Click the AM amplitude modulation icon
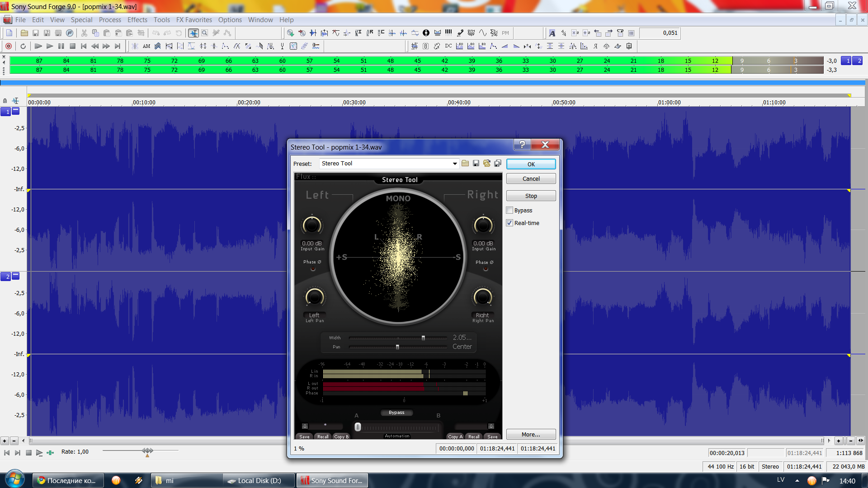Screen dimensions: 868x488 pos(146,46)
